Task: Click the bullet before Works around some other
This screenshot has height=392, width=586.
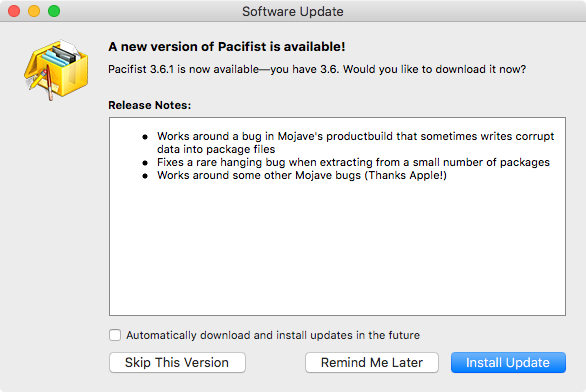Action: click(145, 176)
